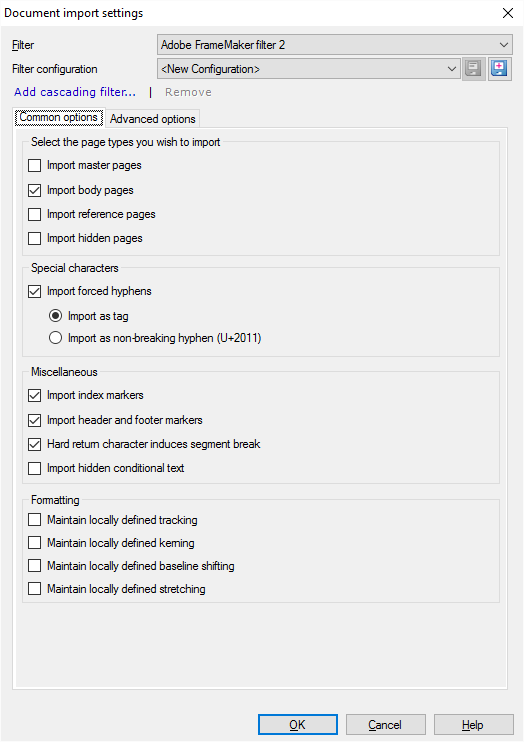Uncheck Import body pages
The height and width of the screenshot is (742, 524).
coord(35,190)
